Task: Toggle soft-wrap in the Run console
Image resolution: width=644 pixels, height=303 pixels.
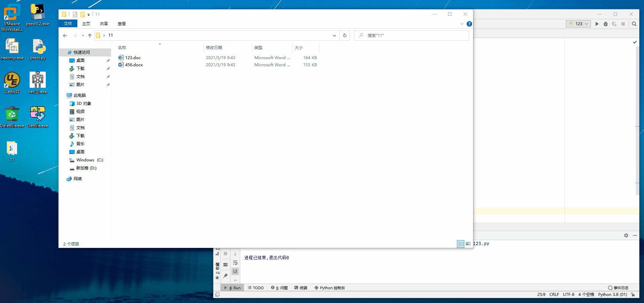Action: coord(235,263)
